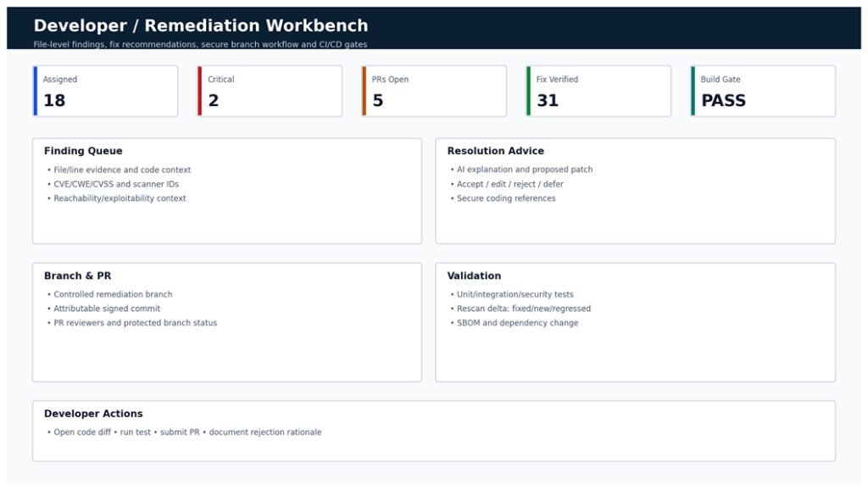
Task: Select 'File/line evidence and code context'
Action: point(122,170)
